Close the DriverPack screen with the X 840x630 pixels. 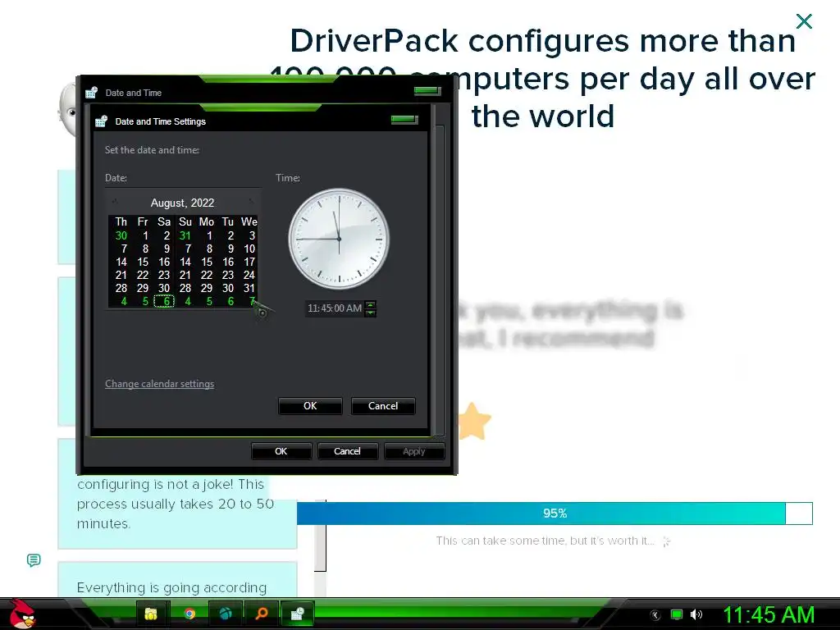tap(804, 21)
